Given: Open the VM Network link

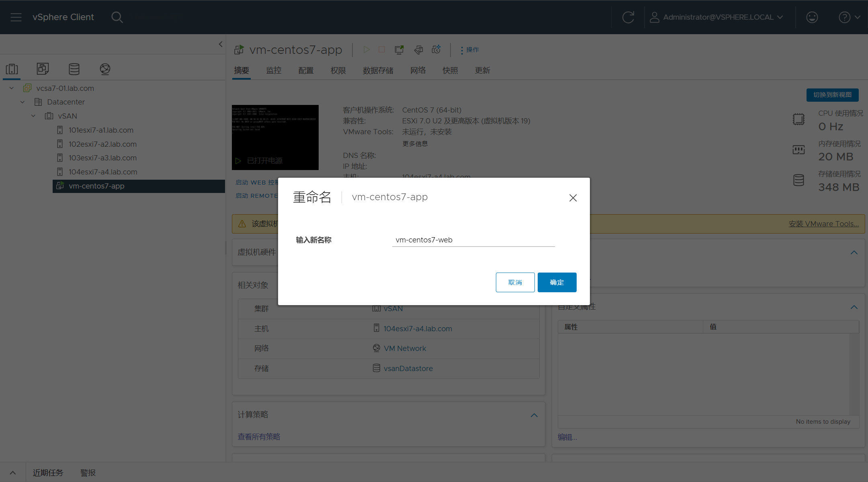Looking at the screenshot, I should pos(405,349).
